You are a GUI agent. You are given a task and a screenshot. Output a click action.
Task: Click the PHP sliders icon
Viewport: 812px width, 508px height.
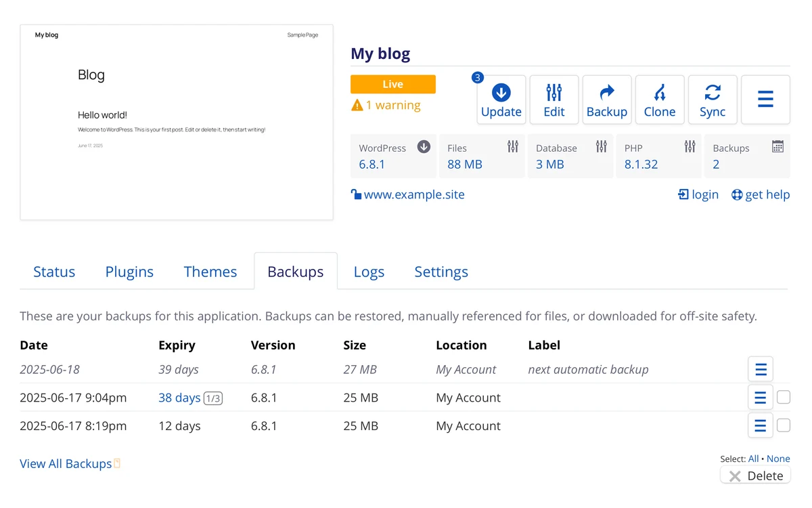click(690, 146)
